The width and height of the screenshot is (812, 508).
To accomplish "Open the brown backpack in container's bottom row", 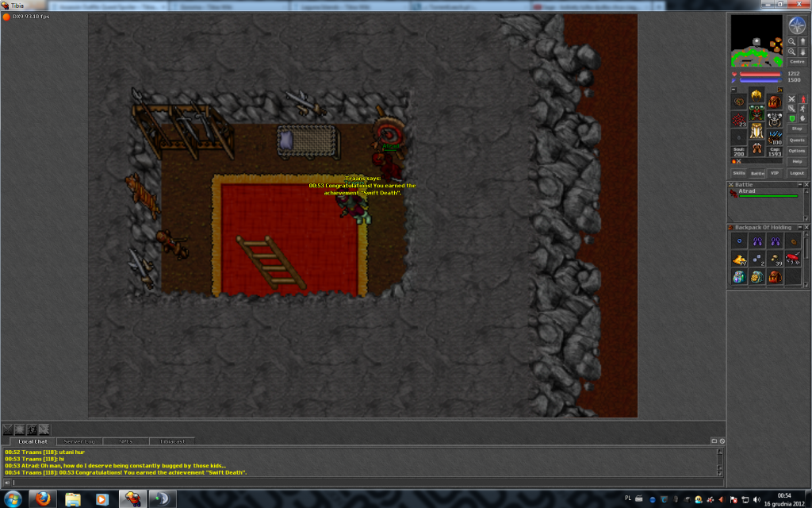I will [775, 277].
